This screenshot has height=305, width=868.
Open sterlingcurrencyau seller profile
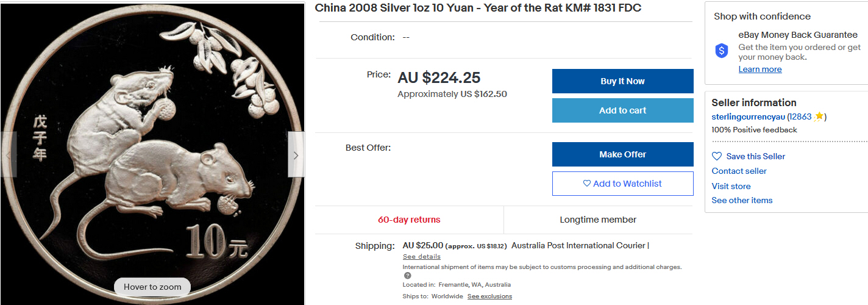(x=748, y=117)
